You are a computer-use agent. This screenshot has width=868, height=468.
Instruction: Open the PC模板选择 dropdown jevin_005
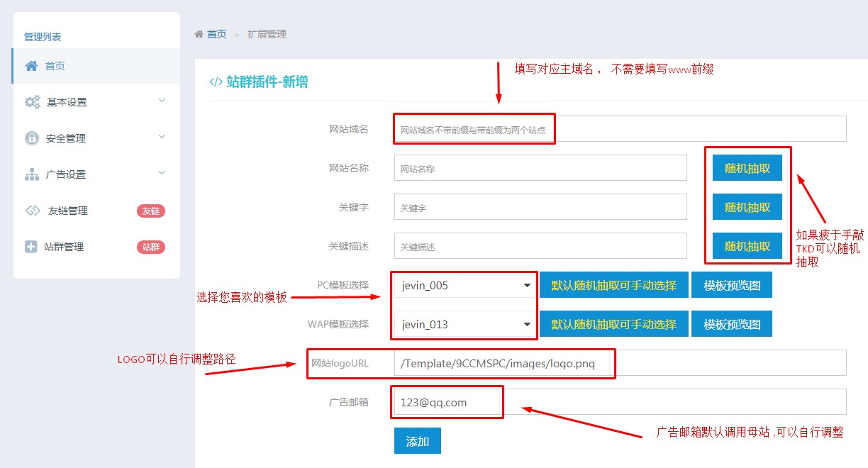(465, 286)
